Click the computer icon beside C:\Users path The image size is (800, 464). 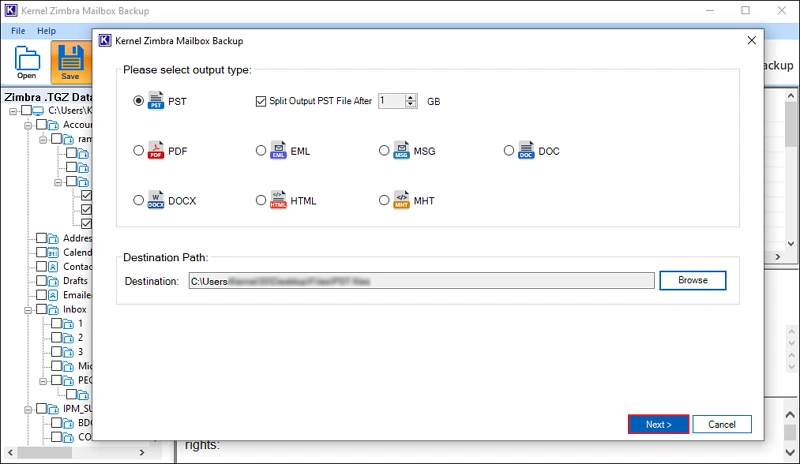click(38, 111)
